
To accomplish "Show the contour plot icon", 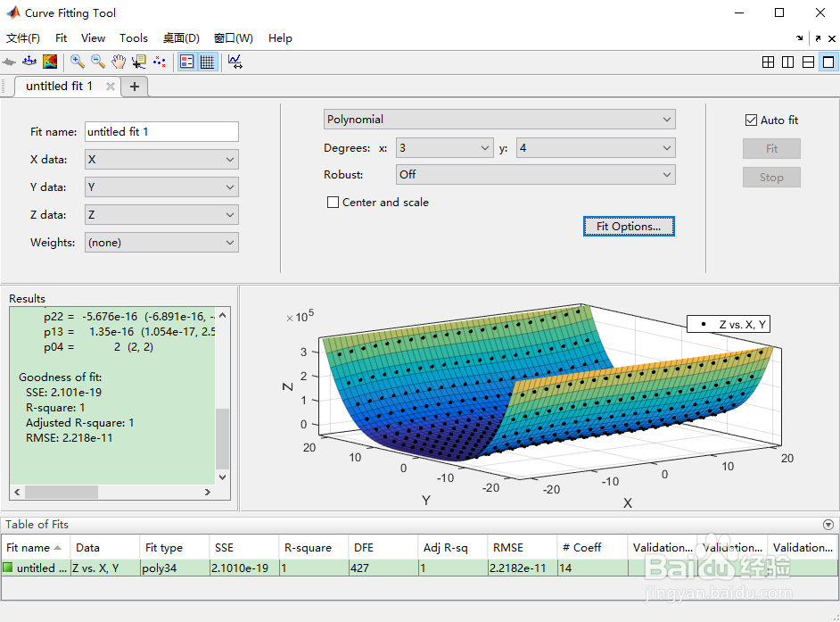I will [50, 62].
